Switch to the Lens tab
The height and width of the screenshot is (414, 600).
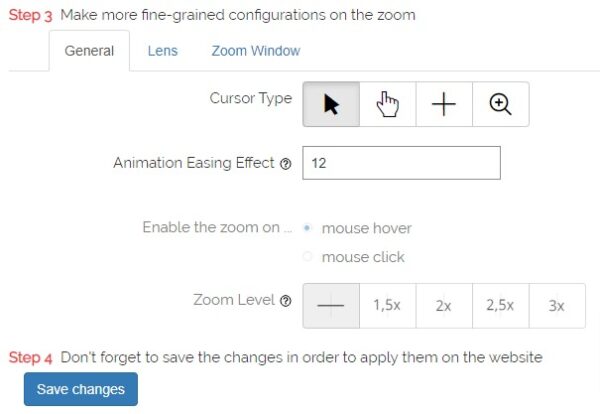[x=162, y=51]
